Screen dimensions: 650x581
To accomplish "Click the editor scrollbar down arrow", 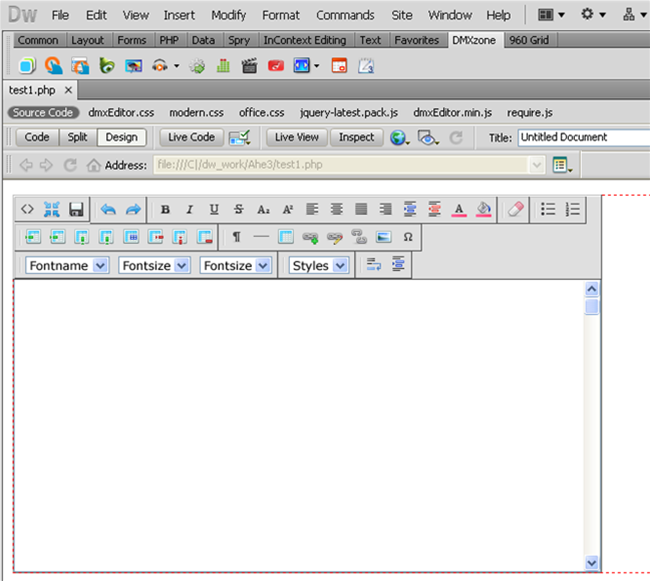I will pos(592,563).
